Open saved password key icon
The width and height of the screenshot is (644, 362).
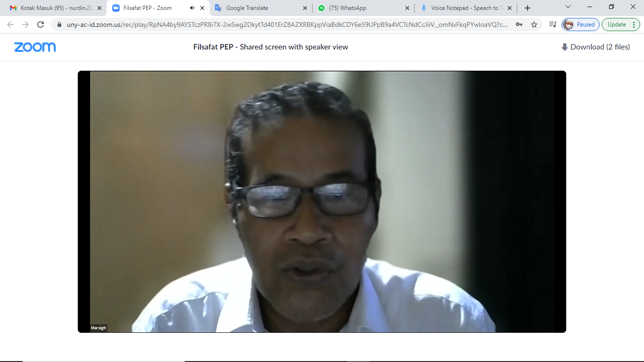coord(519,25)
